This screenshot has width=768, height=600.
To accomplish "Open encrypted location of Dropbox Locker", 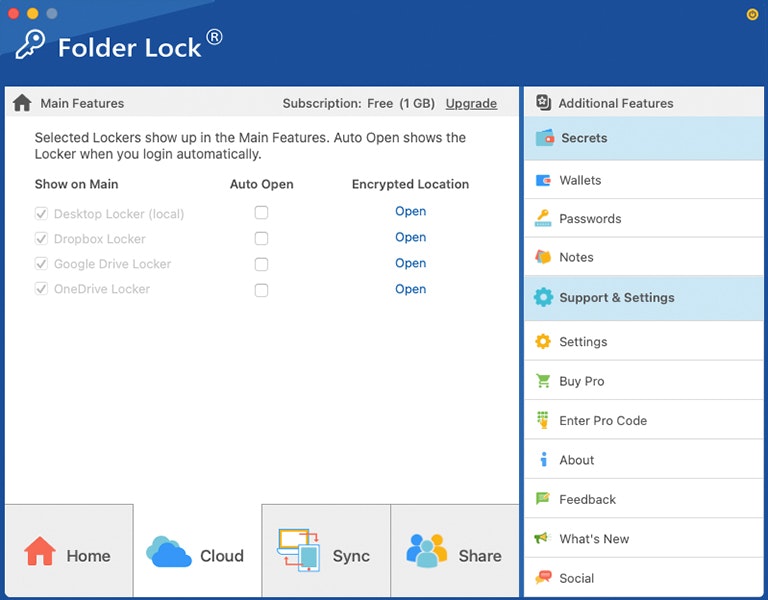I will (x=410, y=237).
